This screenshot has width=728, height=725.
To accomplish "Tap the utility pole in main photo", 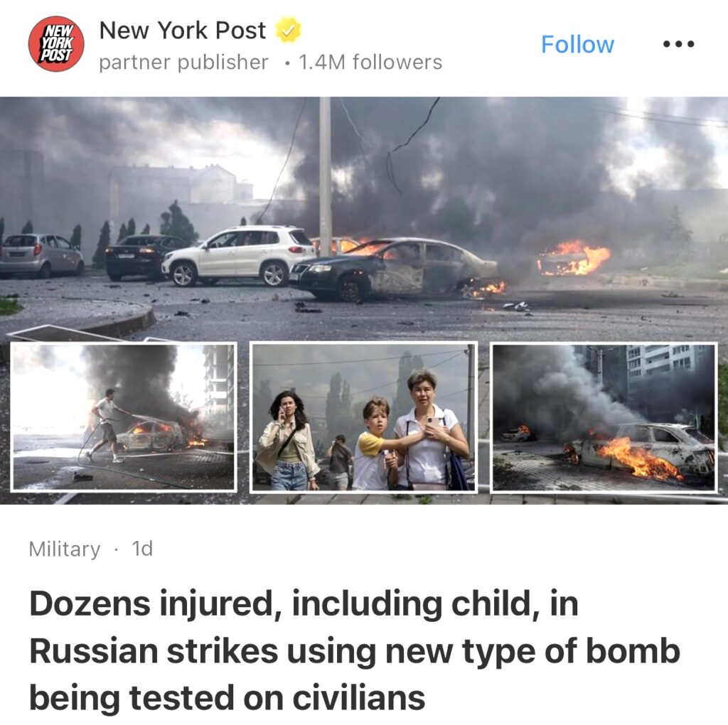I will click(x=325, y=176).
